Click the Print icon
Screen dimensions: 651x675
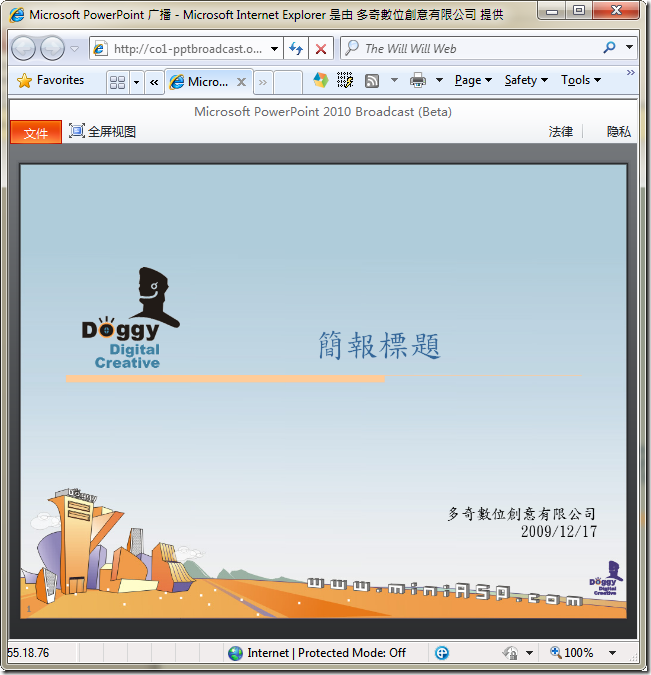click(418, 80)
